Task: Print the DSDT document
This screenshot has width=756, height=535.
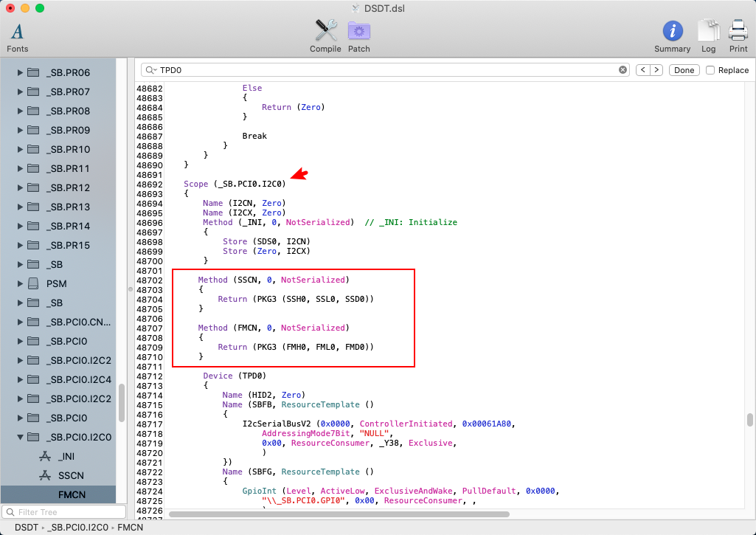Action: point(738,35)
